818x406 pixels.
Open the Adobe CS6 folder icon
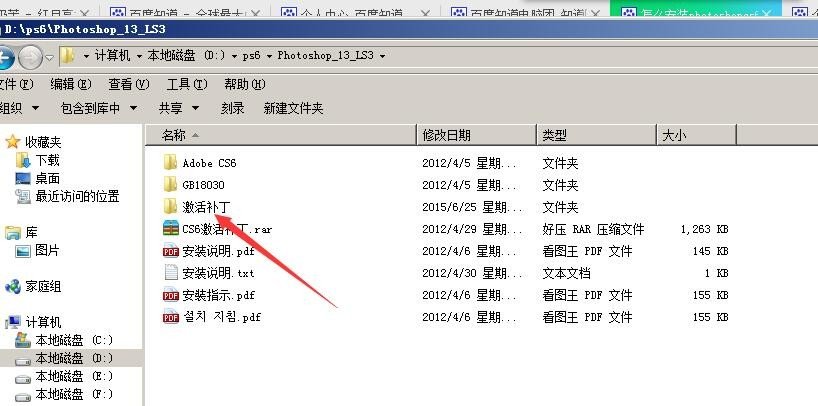coord(170,163)
